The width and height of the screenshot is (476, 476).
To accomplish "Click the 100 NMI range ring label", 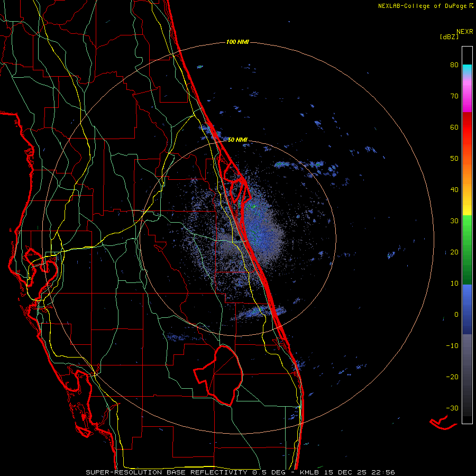I will pos(237,42).
